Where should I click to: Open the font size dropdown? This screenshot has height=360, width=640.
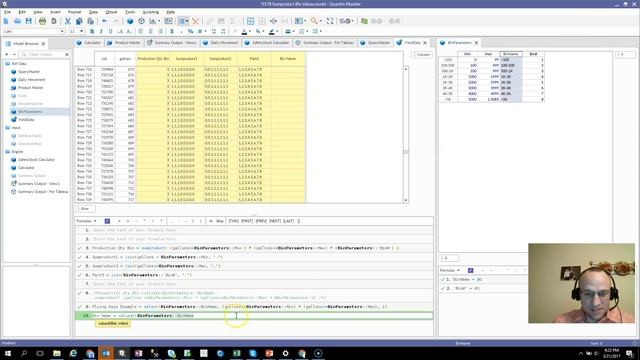(x=82, y=31)
